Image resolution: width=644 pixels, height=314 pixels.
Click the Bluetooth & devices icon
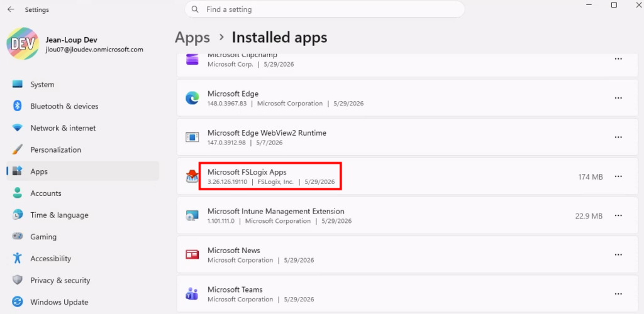click(17, 106)
